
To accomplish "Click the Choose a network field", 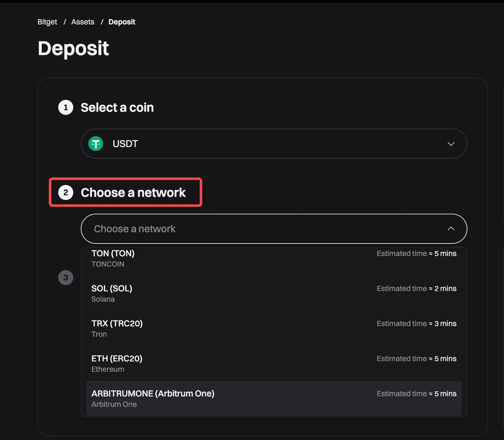I will (274, 229).
